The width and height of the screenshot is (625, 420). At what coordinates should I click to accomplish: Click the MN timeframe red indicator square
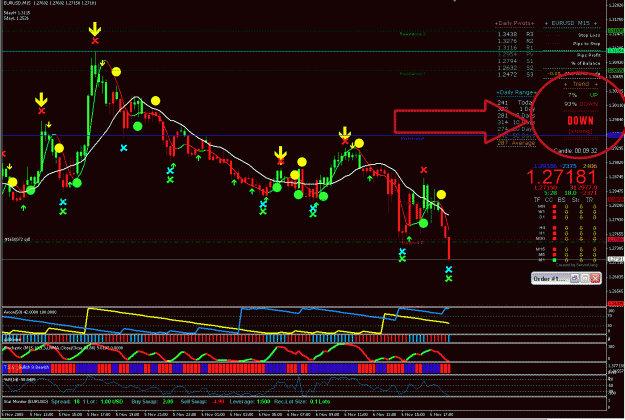coord(554,207)
